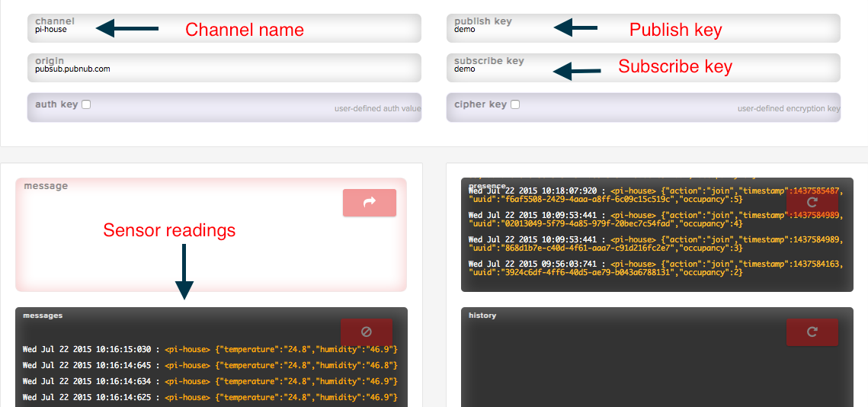The image size is (868, 407).
Task: Click the sensor reading at 10:16:14:645
Action: point(210,365)
